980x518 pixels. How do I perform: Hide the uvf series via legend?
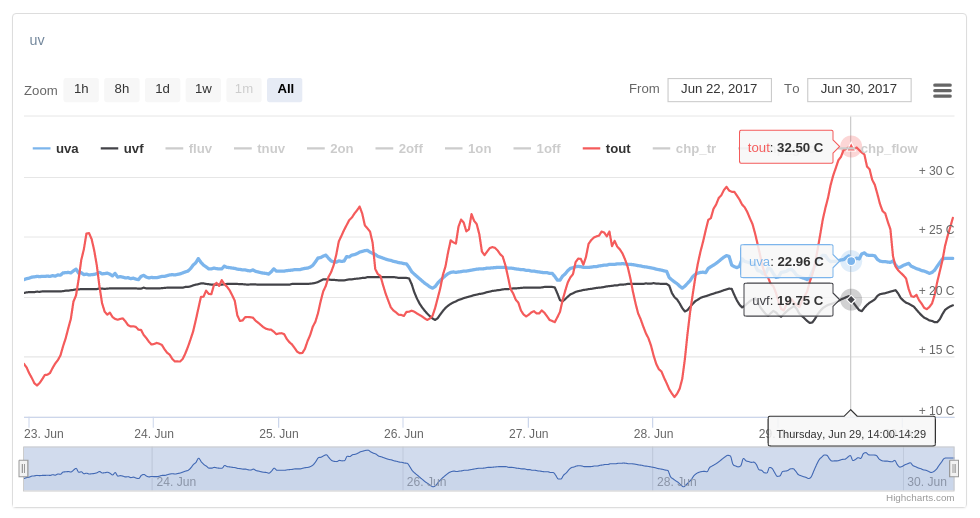(122, 149)
